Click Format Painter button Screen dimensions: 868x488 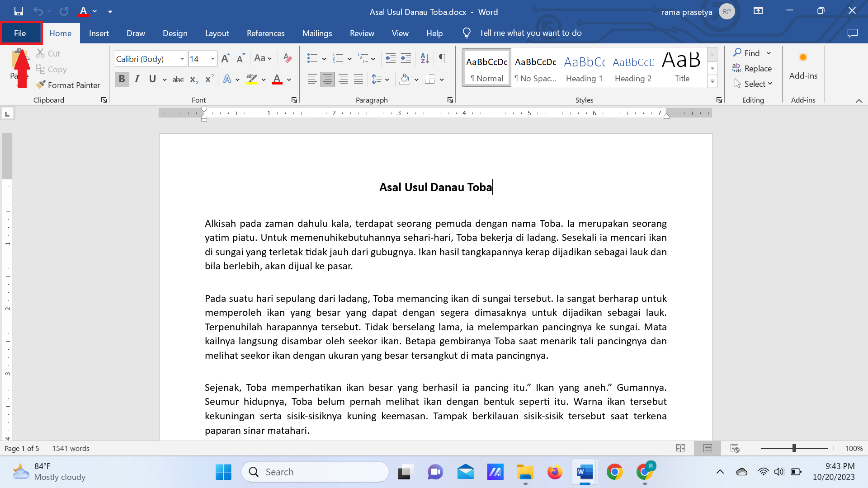68,85
